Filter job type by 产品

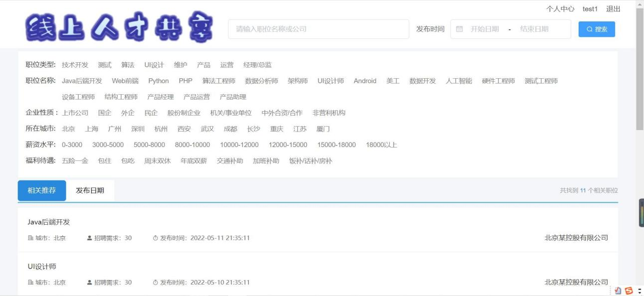(x=204, y=65)
